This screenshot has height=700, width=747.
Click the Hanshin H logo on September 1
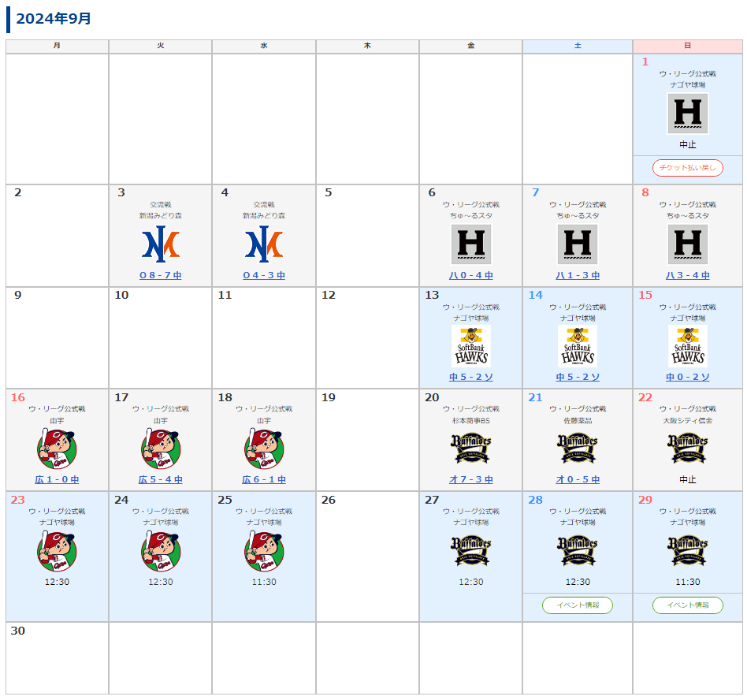click(x=687, y=114)
